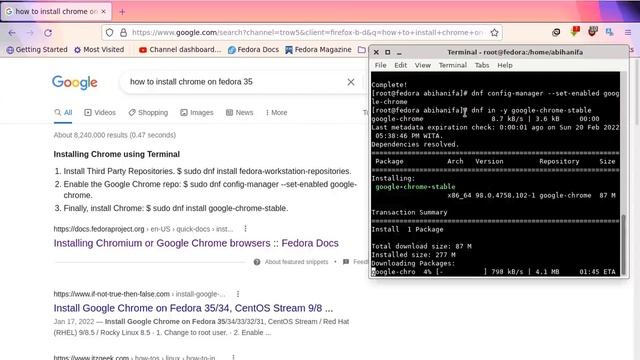Screen dimensions: 640x360
Task: Open the Terminal Edit menu
Action: tap(400, 65)
